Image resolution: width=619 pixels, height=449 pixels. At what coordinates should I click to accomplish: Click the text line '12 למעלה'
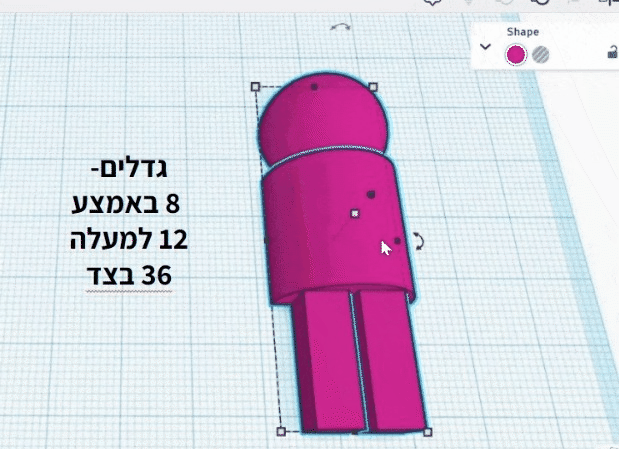[x=129, y=240]
